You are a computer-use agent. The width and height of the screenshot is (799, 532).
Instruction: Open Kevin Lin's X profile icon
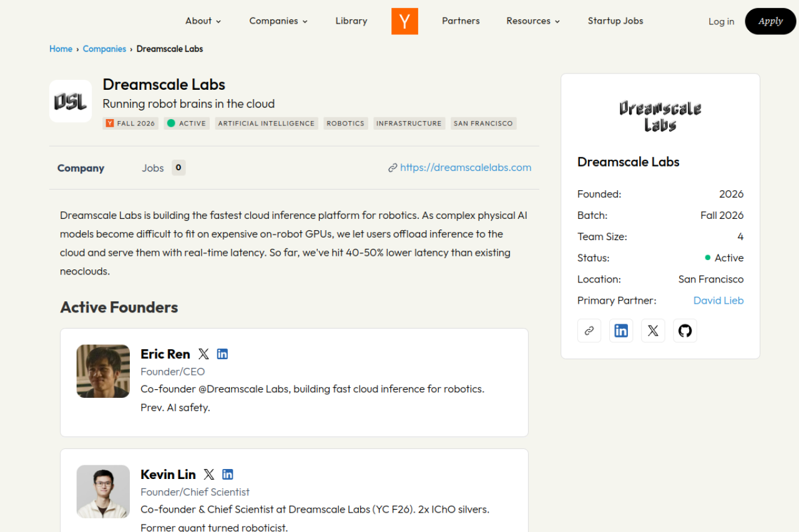click(209, 475)
